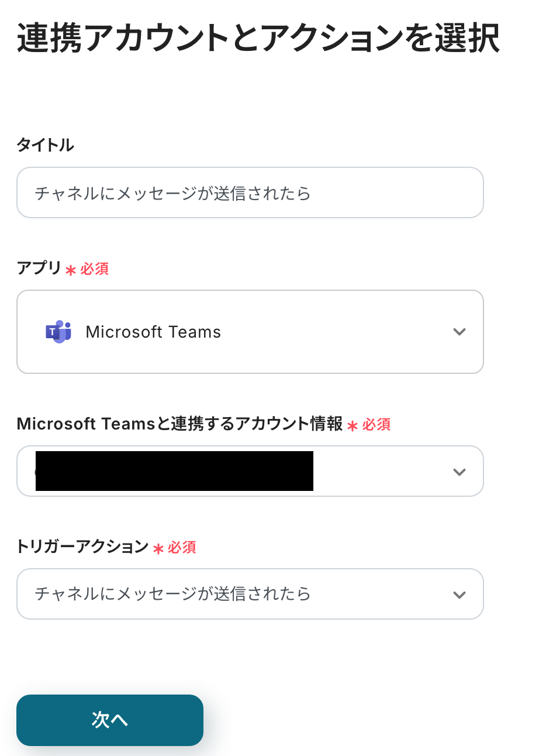Click the 必須 tag beside アプリ
539x756 pixels.
pyautogui.click(x=95, y=269)
